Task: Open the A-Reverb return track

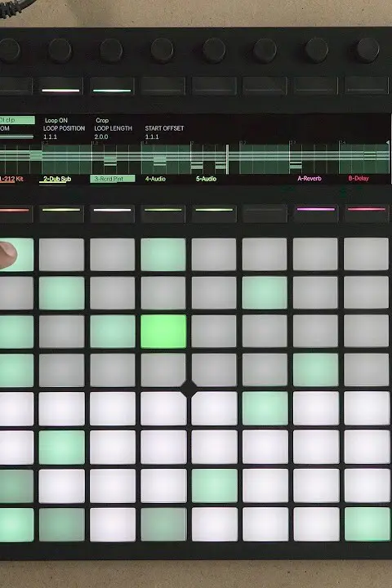Action: pyautogui.click(x=310, y=179)
